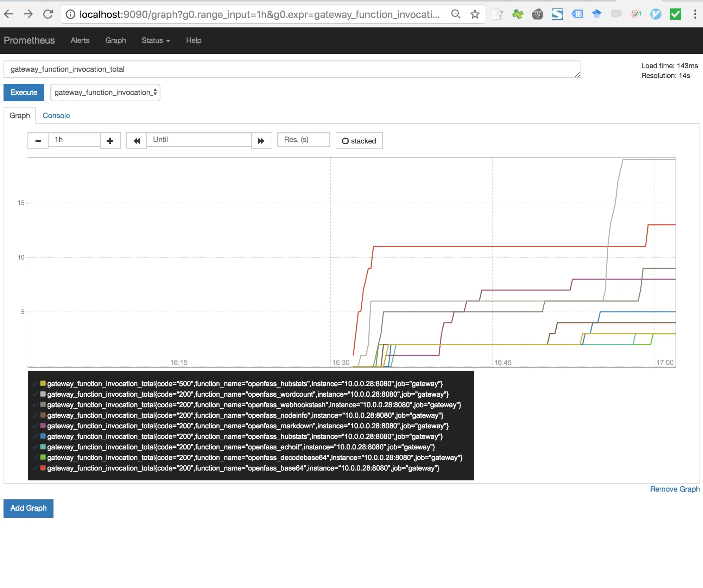This screenshot has width=703, height=588.
Task: Open the zoom magnifier icon in address bar
Action: (456, 14)
